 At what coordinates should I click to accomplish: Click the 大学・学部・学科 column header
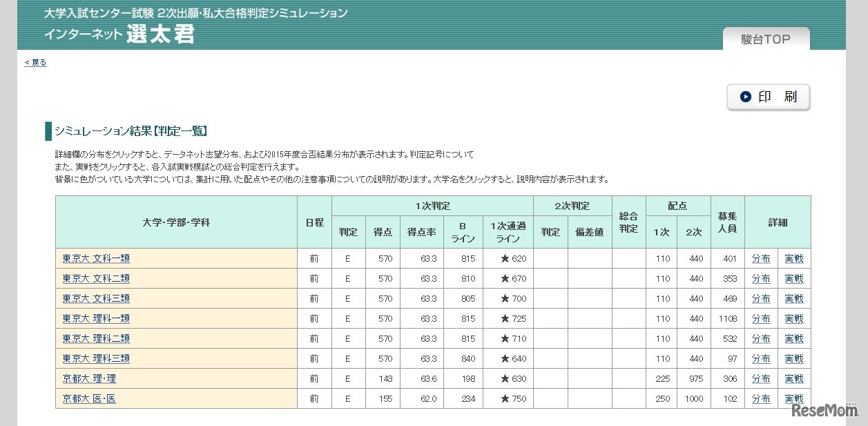(x=176, y=222)
